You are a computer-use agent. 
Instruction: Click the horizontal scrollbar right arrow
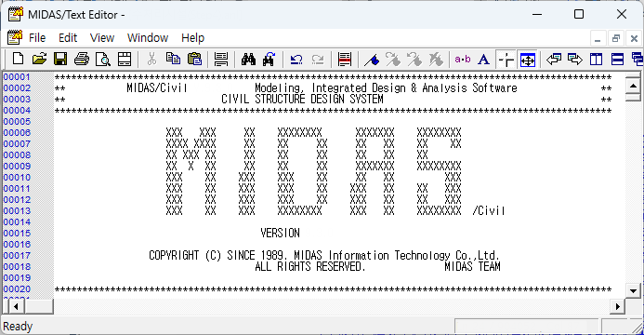tap(617, 307)
